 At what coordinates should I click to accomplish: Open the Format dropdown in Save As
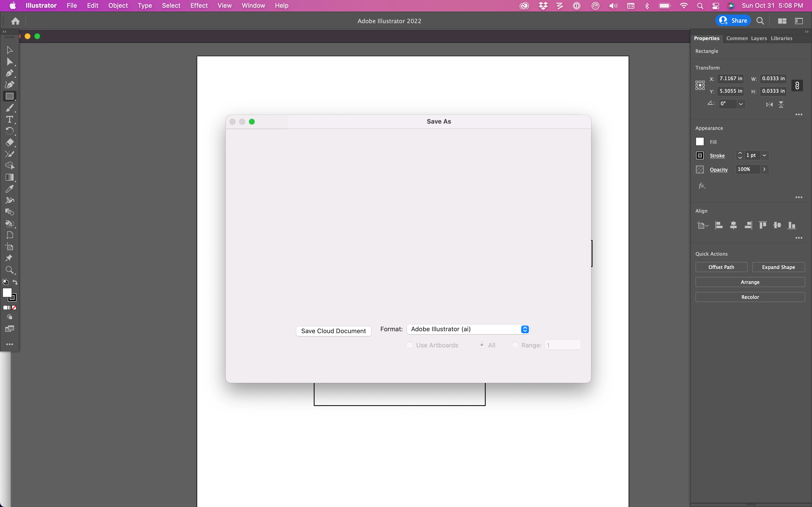(468, 329)
